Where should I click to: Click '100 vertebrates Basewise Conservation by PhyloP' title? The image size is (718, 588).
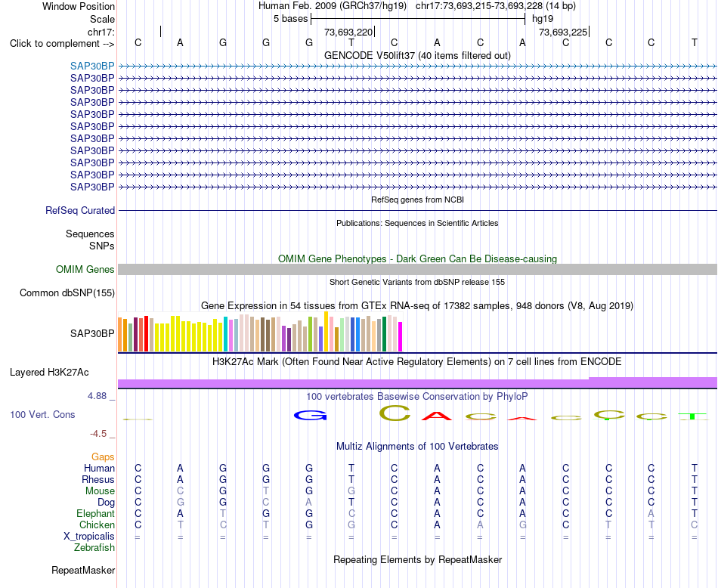coord(417,397)
